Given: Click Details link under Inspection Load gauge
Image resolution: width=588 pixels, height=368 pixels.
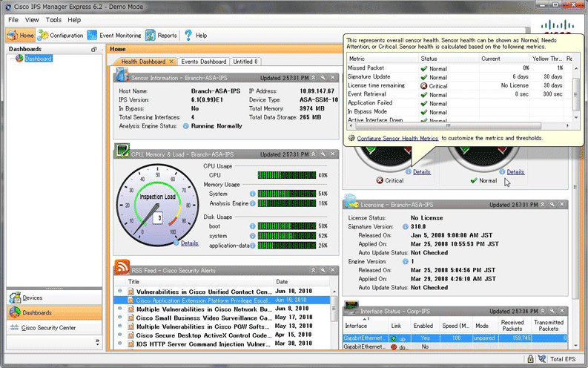Looking at the screenshot, I should pos(189,243).
